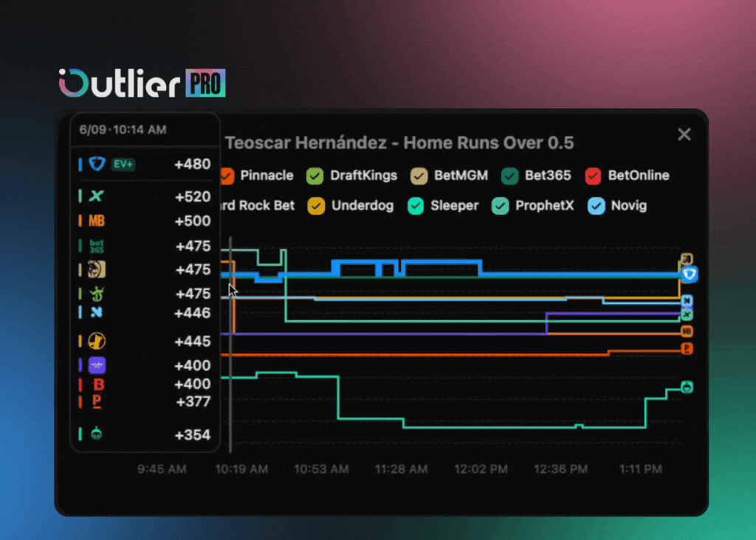Toggle the BetOnline checkbox
Screen dimensions: 756x540
tap(593, 176)
